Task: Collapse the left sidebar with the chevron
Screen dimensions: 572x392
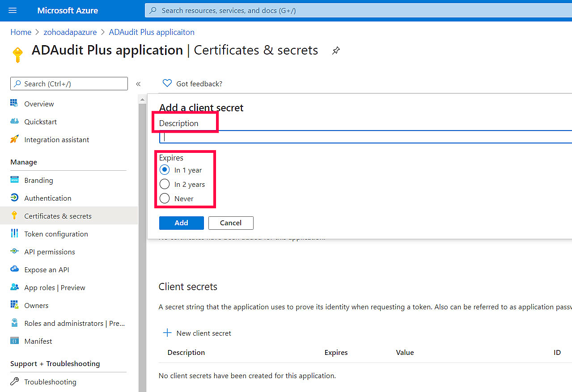Action: (138, 84)
